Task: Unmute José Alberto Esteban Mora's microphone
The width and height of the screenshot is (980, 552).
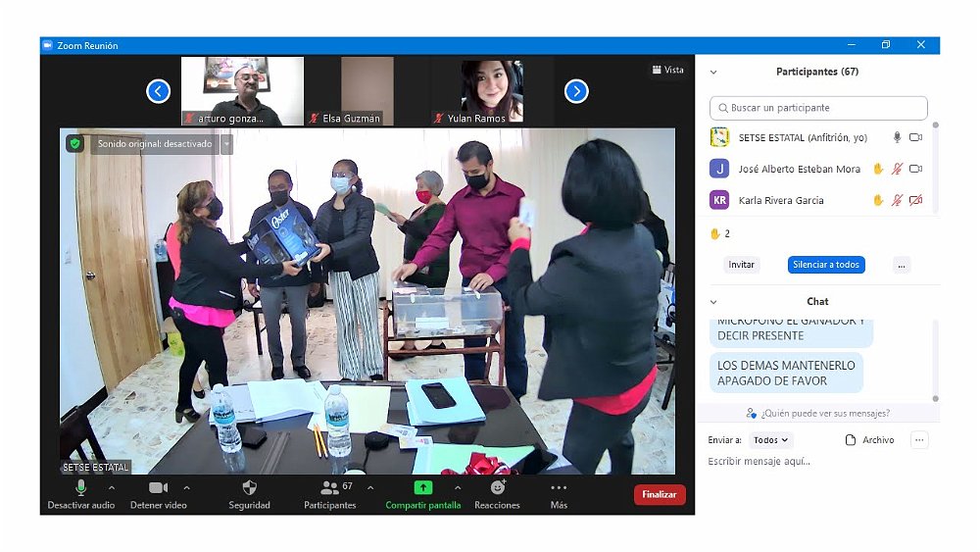Action: (x=897, y=169)
